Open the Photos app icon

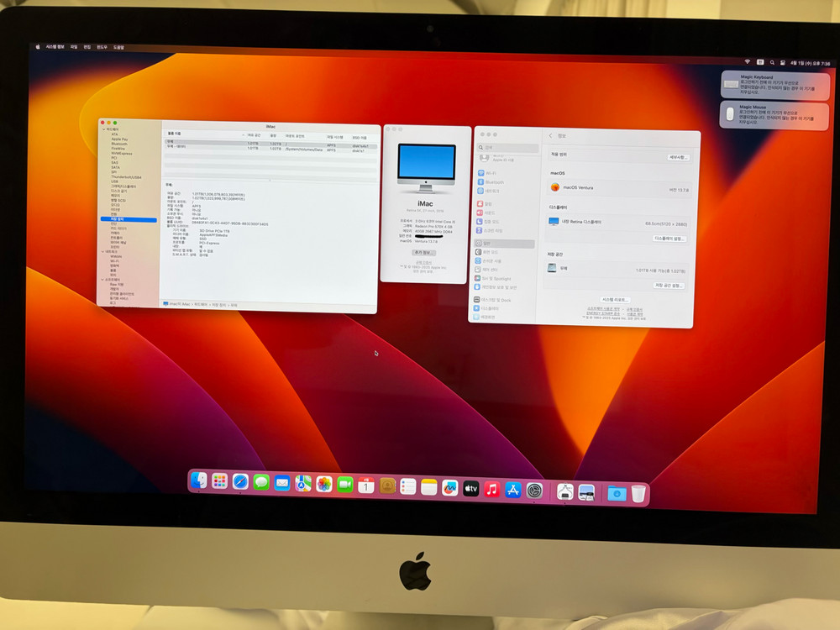[324, 484]
